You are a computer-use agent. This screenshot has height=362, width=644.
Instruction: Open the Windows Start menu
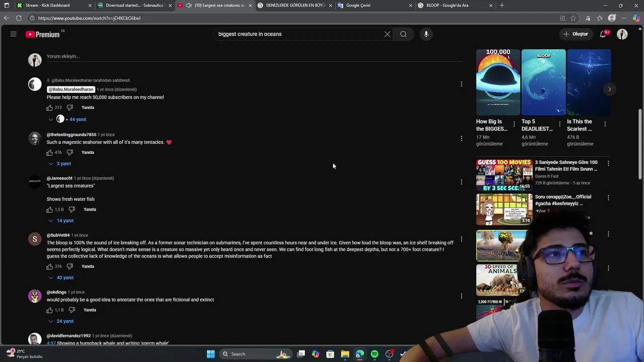(x=211, y=354)
